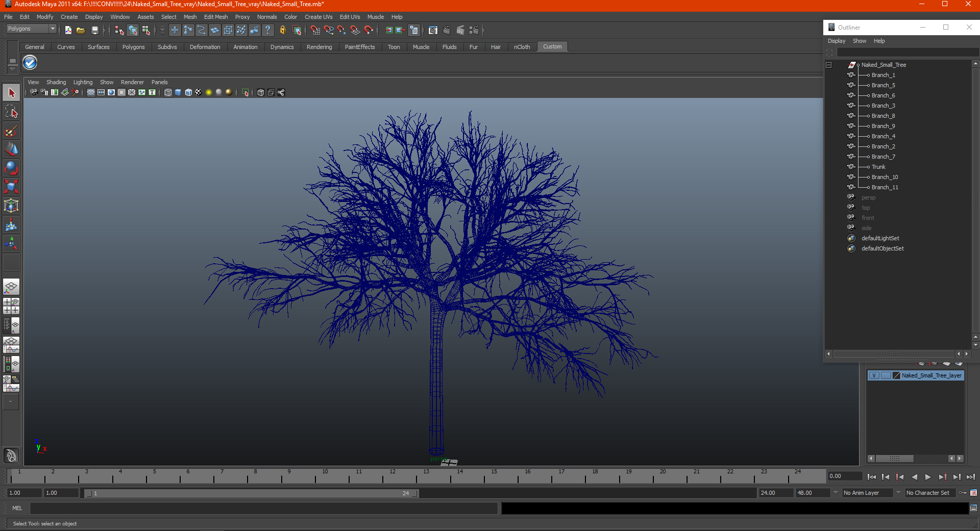Click the Save Scene floppy icon

pyautogui.click(x=94, y=30)
